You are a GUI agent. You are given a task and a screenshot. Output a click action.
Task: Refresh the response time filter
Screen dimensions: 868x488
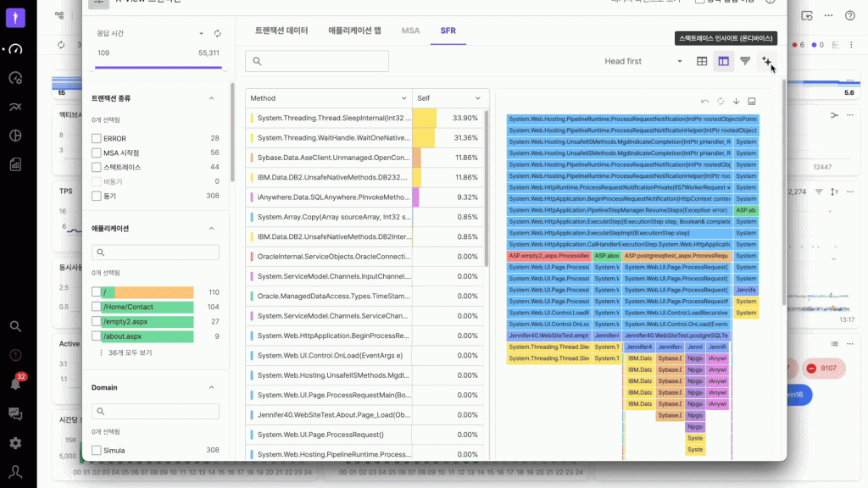click(217, 34)
